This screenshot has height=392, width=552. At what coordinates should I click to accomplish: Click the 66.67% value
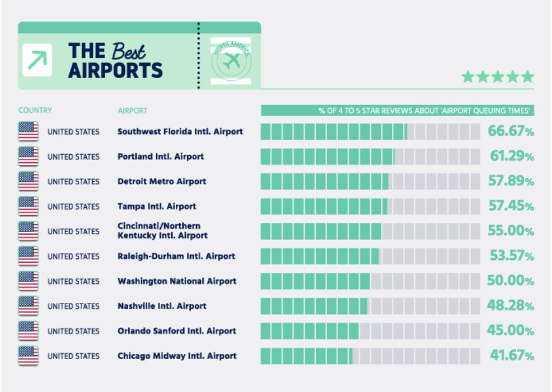511,131
